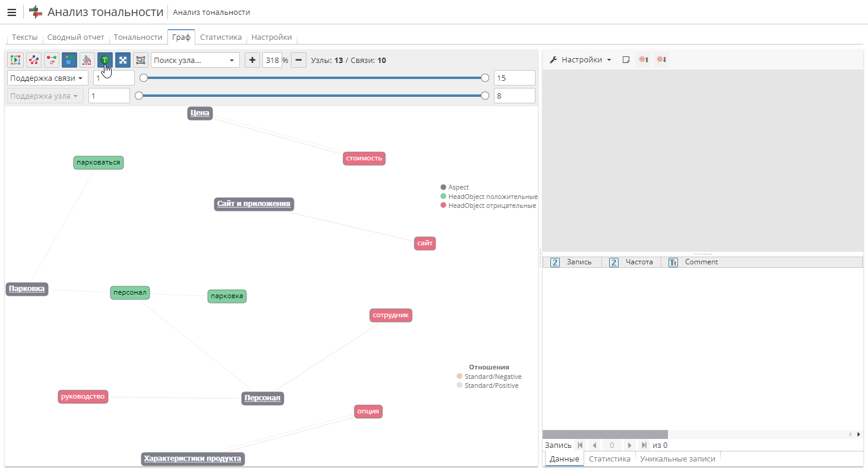Open the Поддержка связи dropdown
The width and height of the screenshot is (868, 471).
point(47,78)
